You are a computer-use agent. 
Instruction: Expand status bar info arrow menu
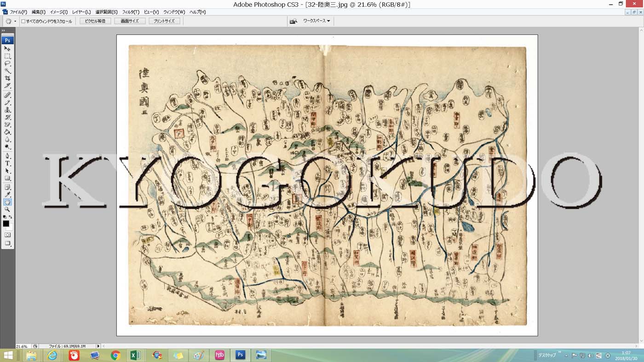(x=98, y=346)
